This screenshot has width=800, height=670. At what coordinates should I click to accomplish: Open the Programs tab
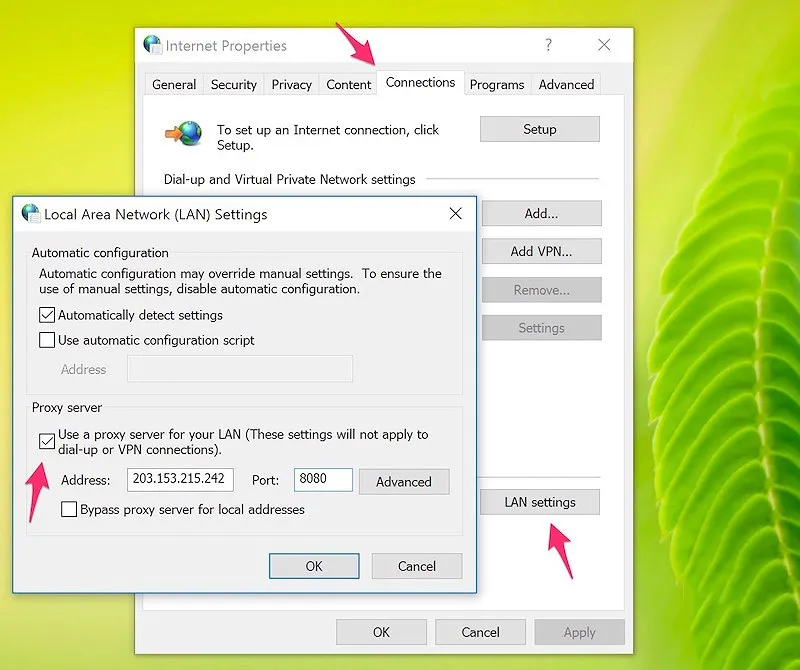(497, 85)
